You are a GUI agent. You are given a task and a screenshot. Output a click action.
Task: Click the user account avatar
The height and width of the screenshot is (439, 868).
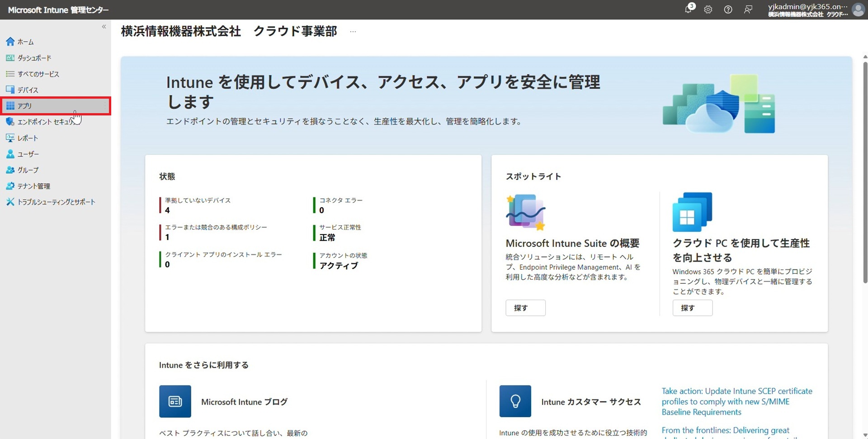858,10
